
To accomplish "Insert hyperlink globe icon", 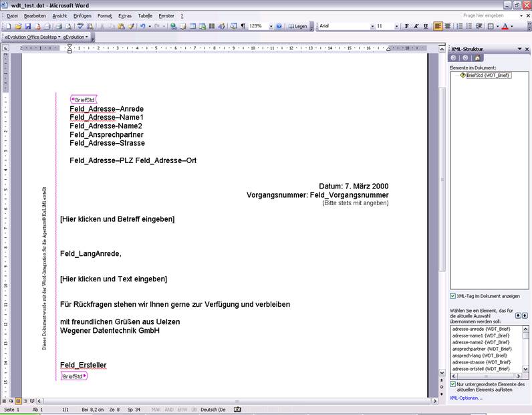I will point(173,26).
